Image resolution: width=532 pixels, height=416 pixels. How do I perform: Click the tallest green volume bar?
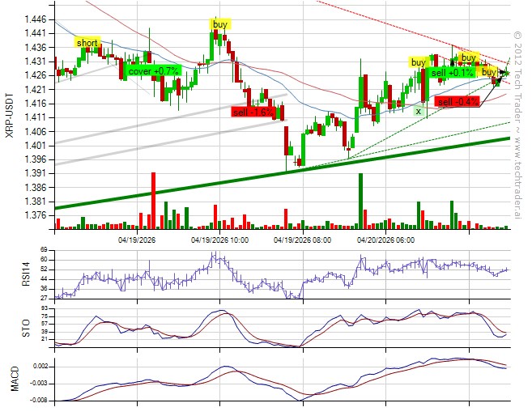point(360,201)
